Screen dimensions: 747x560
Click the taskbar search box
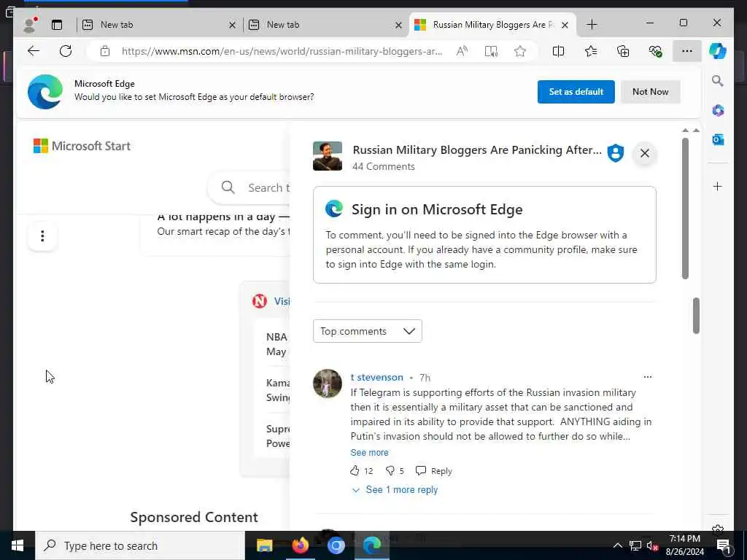click(x=139, y=545)
